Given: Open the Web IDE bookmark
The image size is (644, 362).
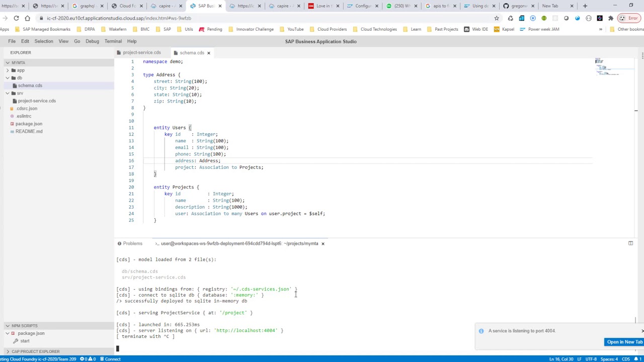Looking at the screenshot, I should [x=475, y=29].
